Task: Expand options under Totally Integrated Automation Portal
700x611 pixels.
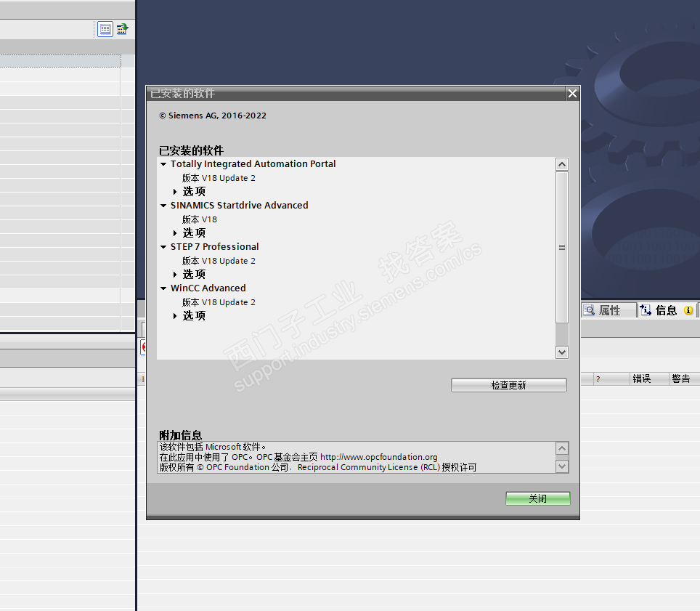Action: [175, 192]
